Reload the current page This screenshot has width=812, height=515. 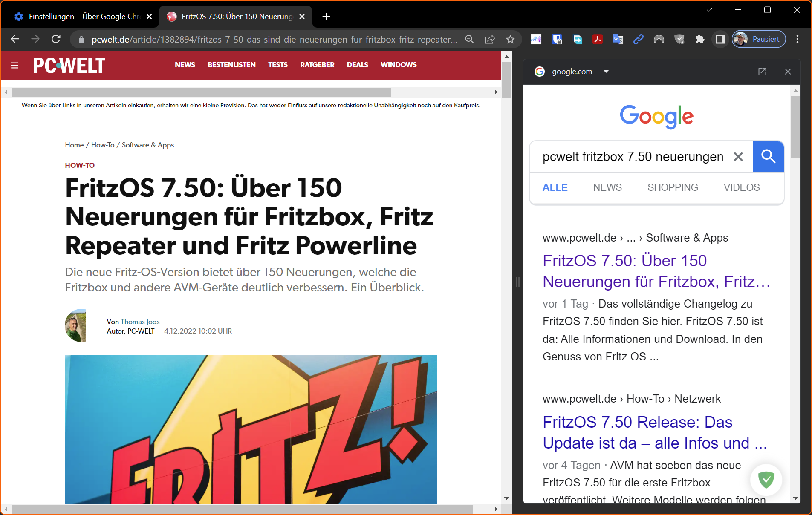(56, 39)
